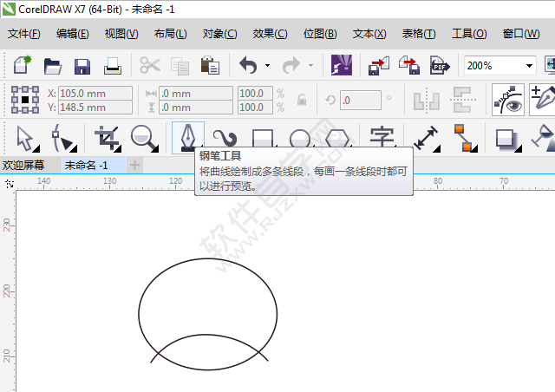Select the Shape tool
Viewport: 555px width, 392px height.
point(61,138)
